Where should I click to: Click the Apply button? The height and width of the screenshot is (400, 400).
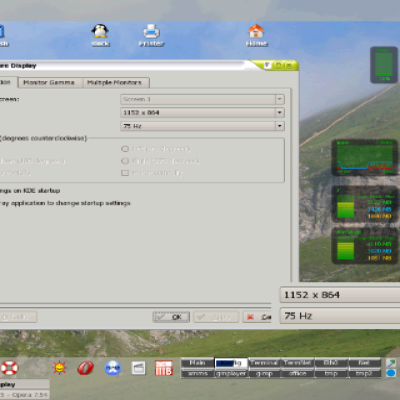(x=216, y=317)
